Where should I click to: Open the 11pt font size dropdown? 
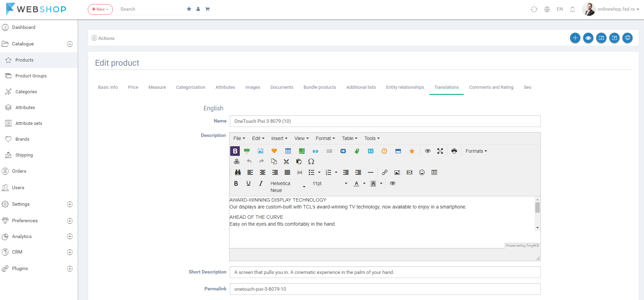330,183
